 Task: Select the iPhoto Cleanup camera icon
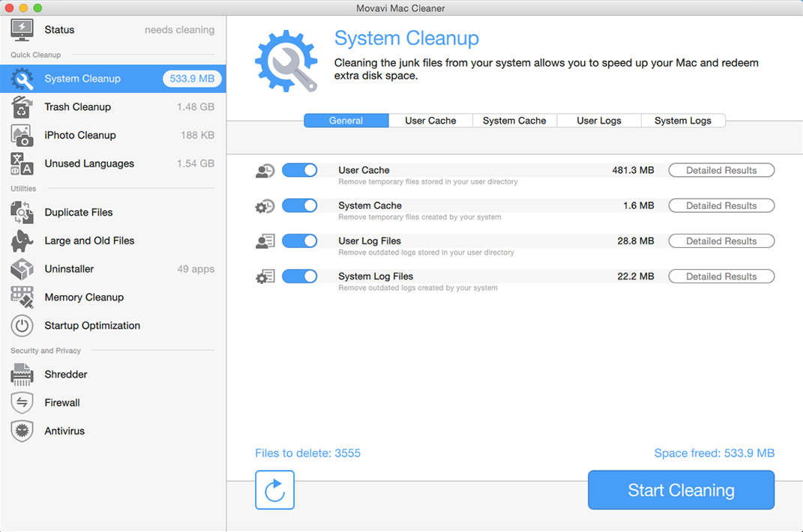[x=22, y=136]
